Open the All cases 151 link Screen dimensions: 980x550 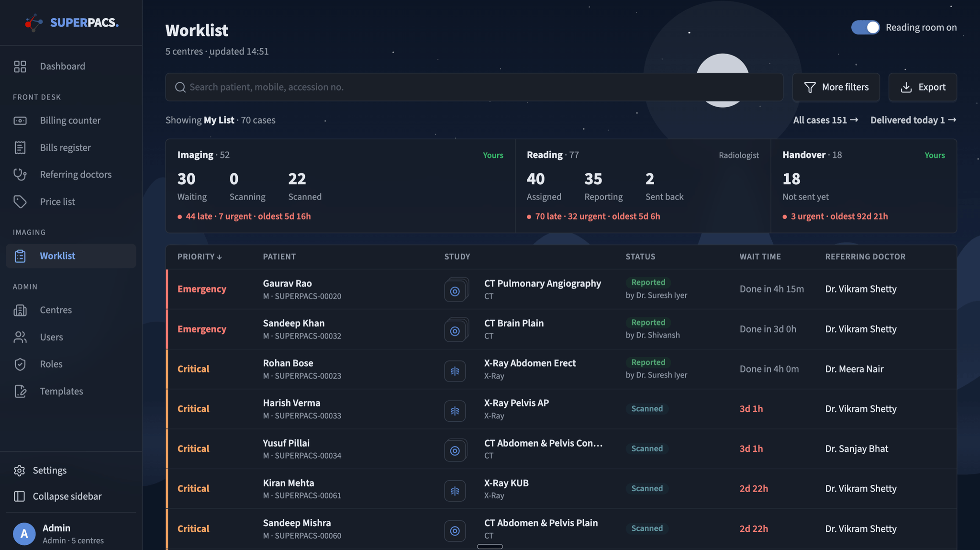tap(825, 120)
